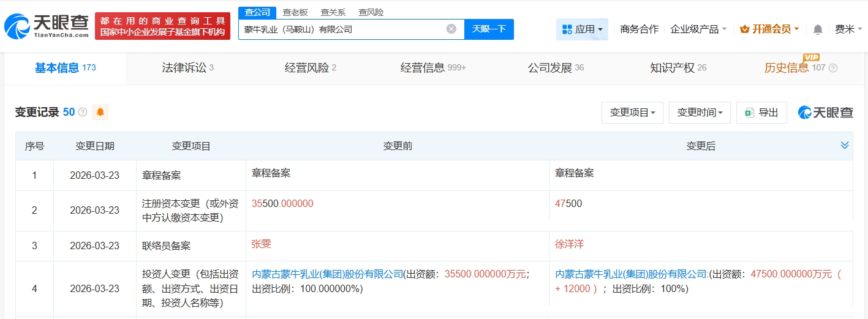Open the 费米 user account menu
Image resolution: width=868 pixels, height=319 pixels.
(x=848, y=29)
